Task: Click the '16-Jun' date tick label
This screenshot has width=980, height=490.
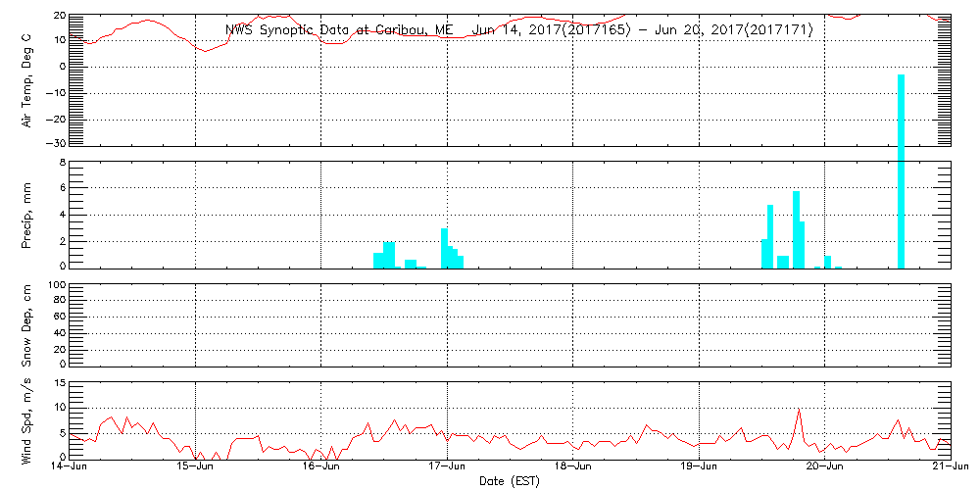Action: click(320, 466)
